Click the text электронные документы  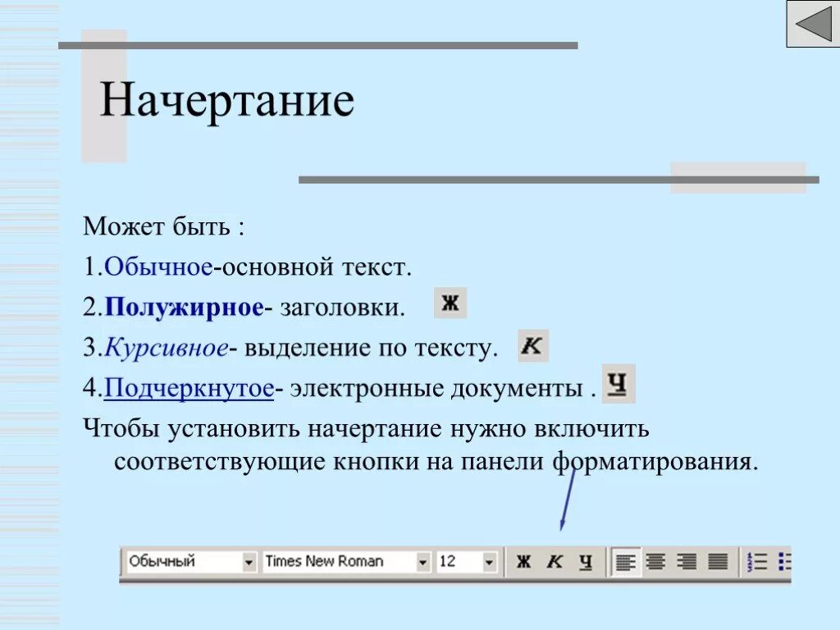click(x=436, y=388)
